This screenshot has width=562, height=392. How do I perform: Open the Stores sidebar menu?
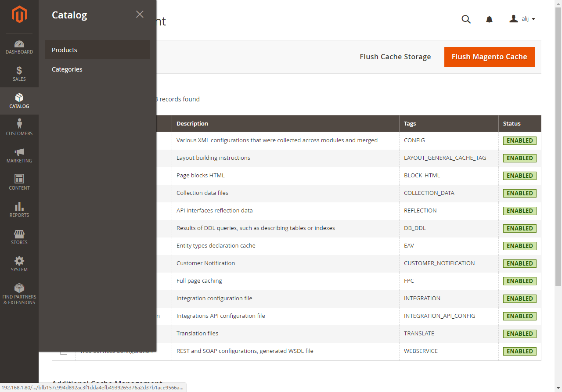coord(19,237)
